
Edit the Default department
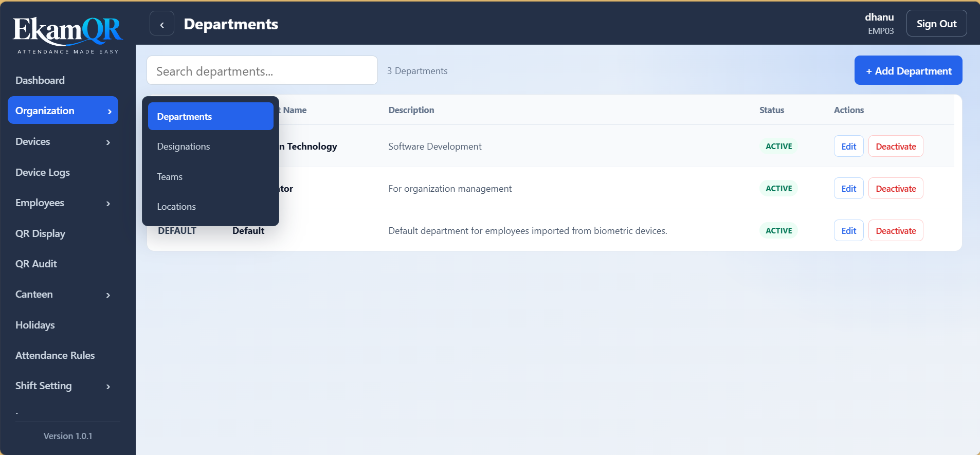point(848,231)
